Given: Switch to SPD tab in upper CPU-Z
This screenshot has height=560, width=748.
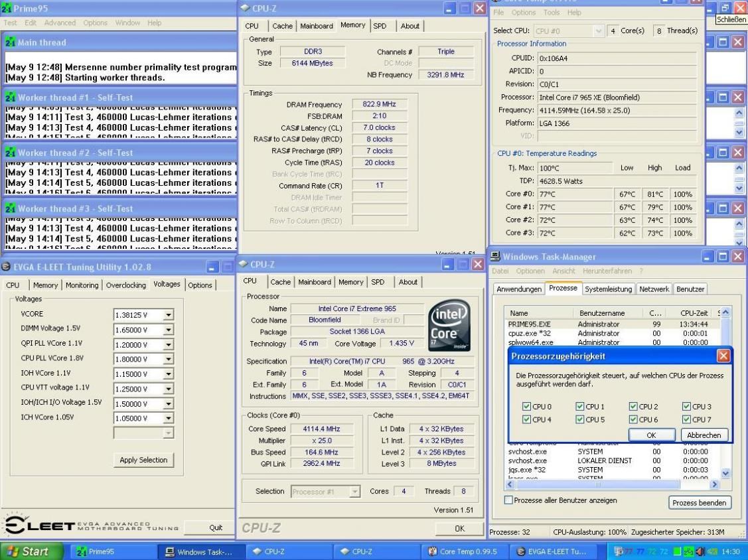Looking at the screenshot, I should point(380,26).
